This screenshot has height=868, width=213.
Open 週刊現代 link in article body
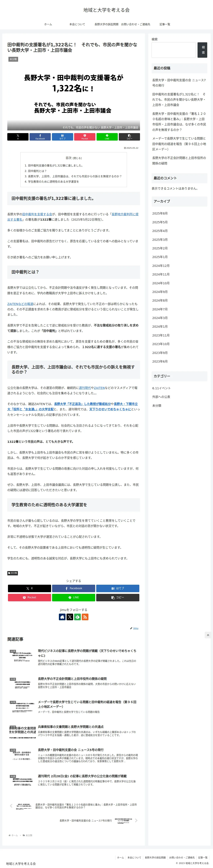coord(85,388)
